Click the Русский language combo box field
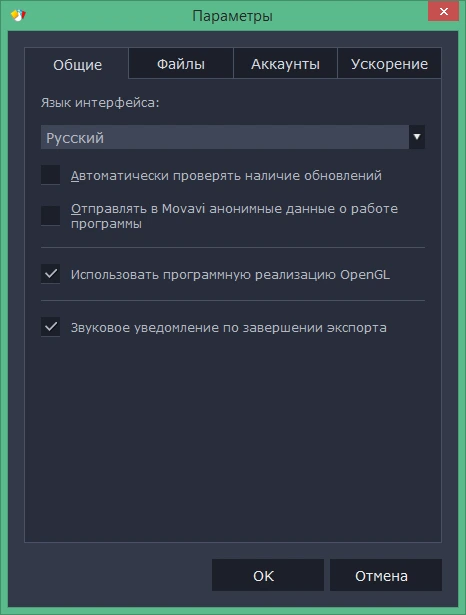 pos(233,137)
